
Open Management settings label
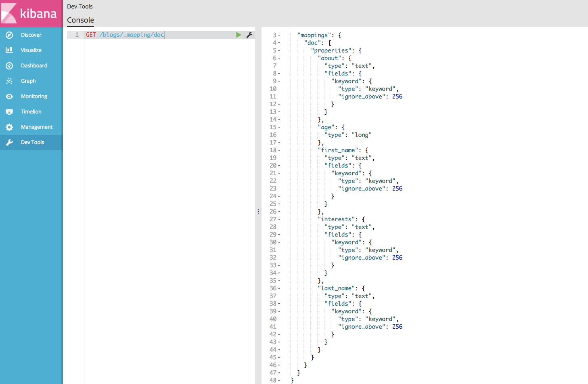point(37,127)
